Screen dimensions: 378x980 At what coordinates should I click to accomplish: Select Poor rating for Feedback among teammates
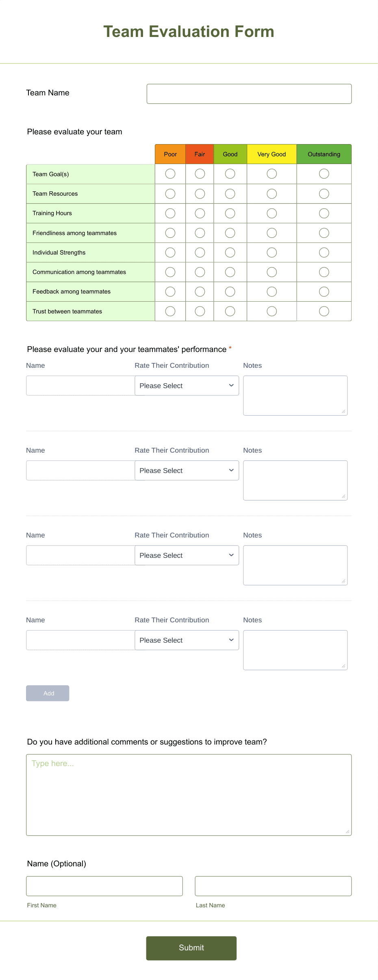pos(170,291)
